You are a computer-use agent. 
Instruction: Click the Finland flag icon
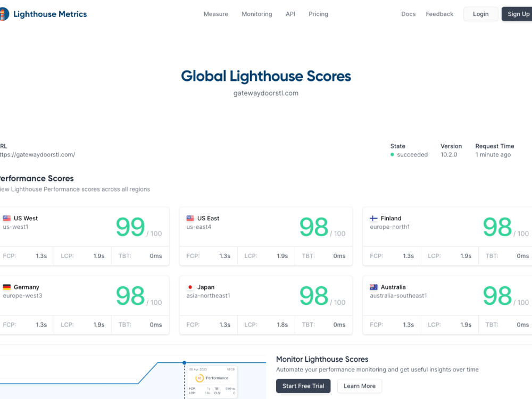click(373, 218)
